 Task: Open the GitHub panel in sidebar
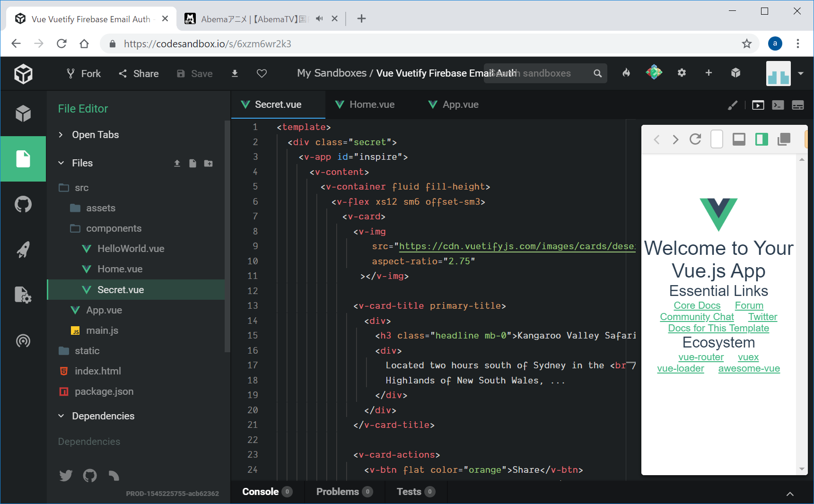[23, 204]
